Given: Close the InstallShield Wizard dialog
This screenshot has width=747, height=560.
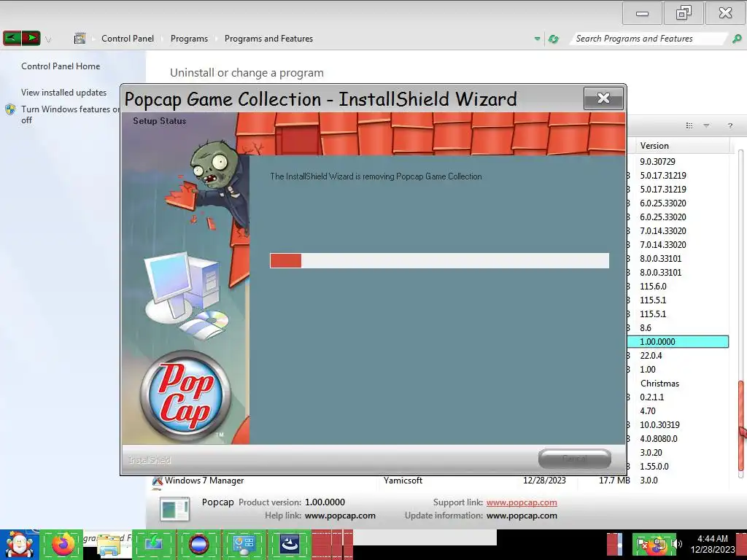Looking at the screenshot, I should [603, 98].
